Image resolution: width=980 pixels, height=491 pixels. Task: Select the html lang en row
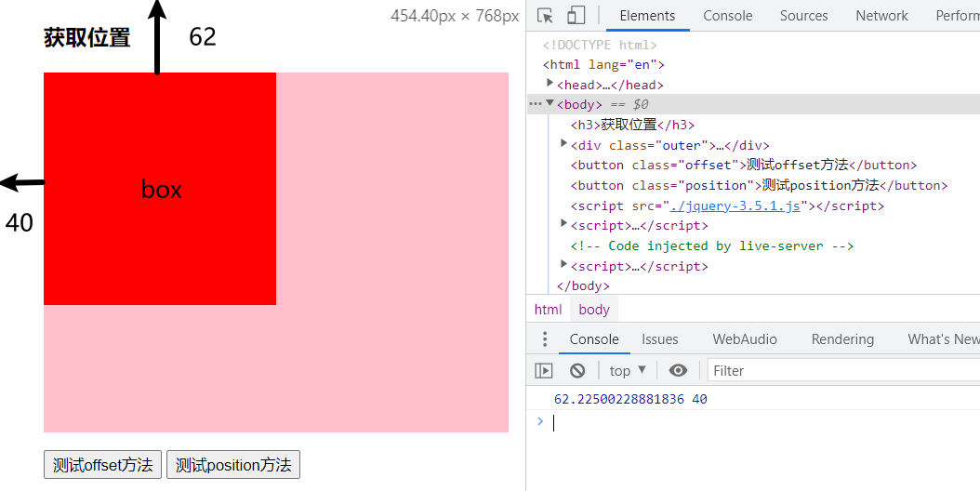point(603,64)
